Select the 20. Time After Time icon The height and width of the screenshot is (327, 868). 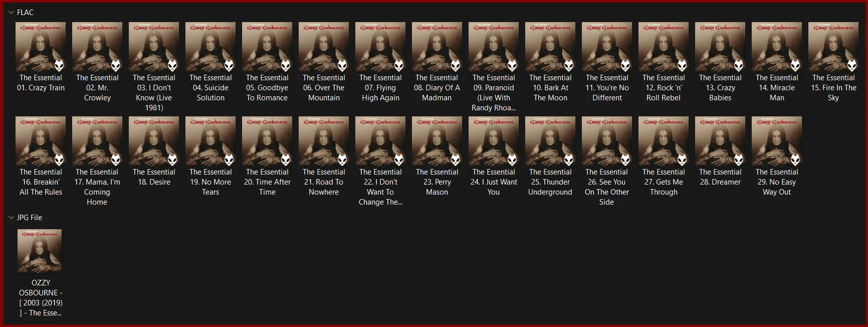coord(267,141)
